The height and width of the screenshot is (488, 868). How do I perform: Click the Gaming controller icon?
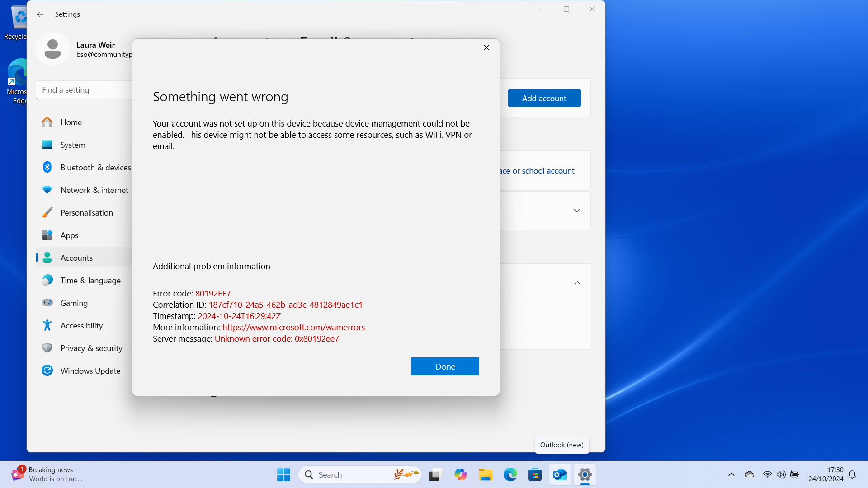47,303
